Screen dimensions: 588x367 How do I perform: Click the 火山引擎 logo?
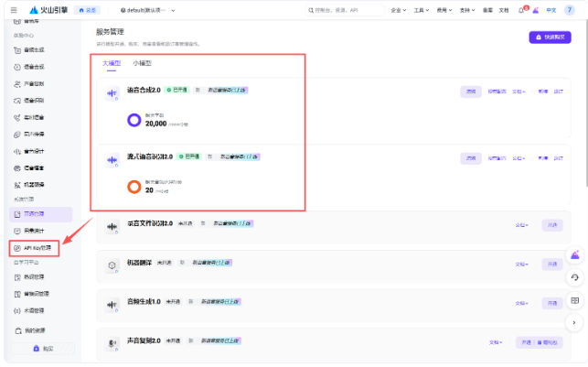point(48,10)
